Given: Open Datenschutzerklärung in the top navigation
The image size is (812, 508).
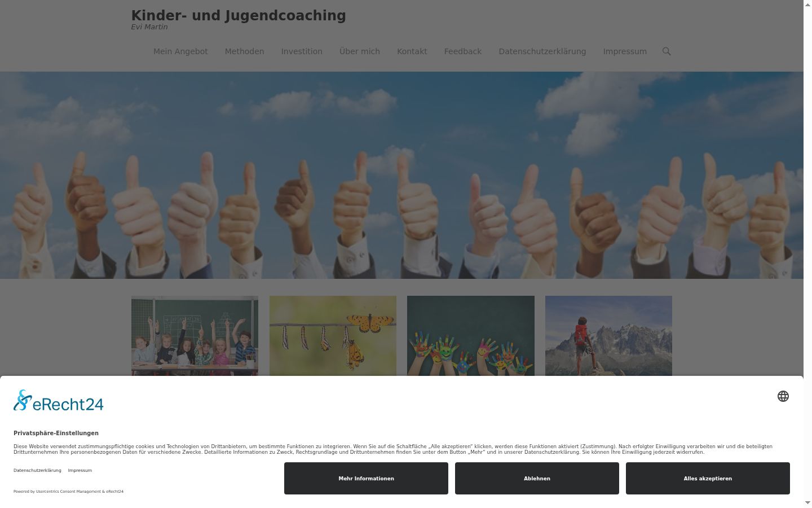Looking at the screenshot, I should [542, 51].
